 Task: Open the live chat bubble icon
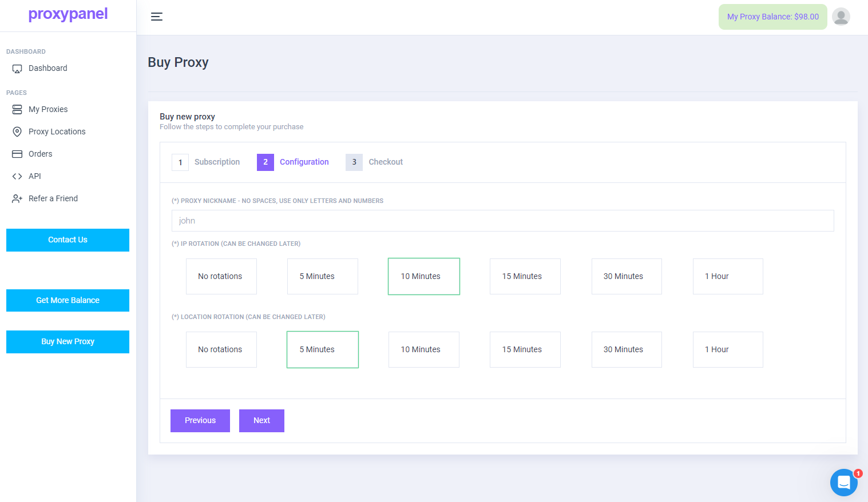[x=843, y=483]
